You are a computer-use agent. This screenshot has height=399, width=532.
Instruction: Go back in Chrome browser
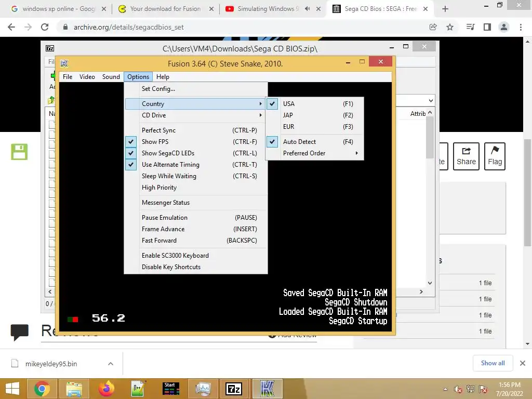tap(11, 27)
